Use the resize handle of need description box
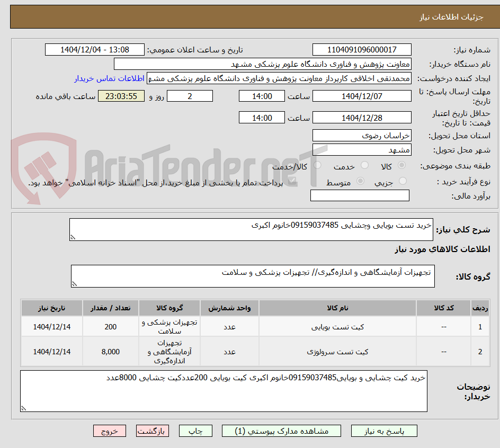The width and height of the screenshot is (500, 448). pos(73,237)
